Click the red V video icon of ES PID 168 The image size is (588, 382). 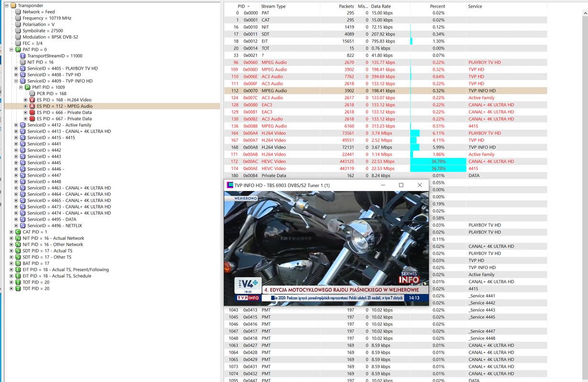[32, 100]
